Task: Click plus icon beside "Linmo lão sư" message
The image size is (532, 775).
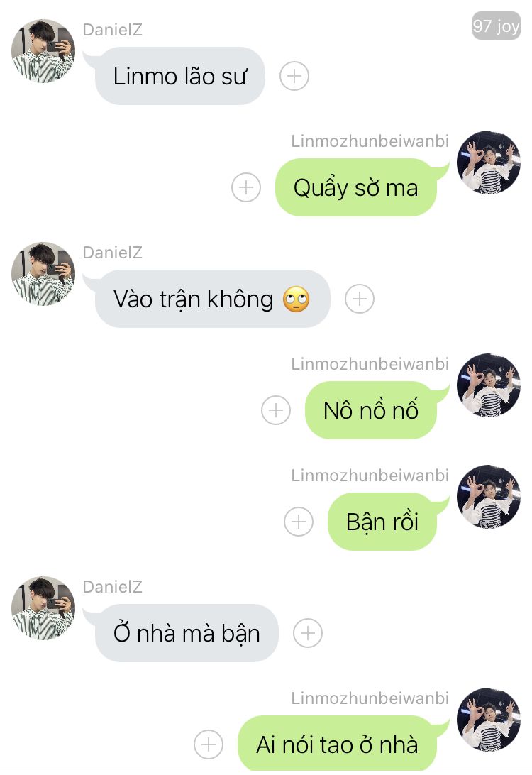Action: click(x=294, y=76)
